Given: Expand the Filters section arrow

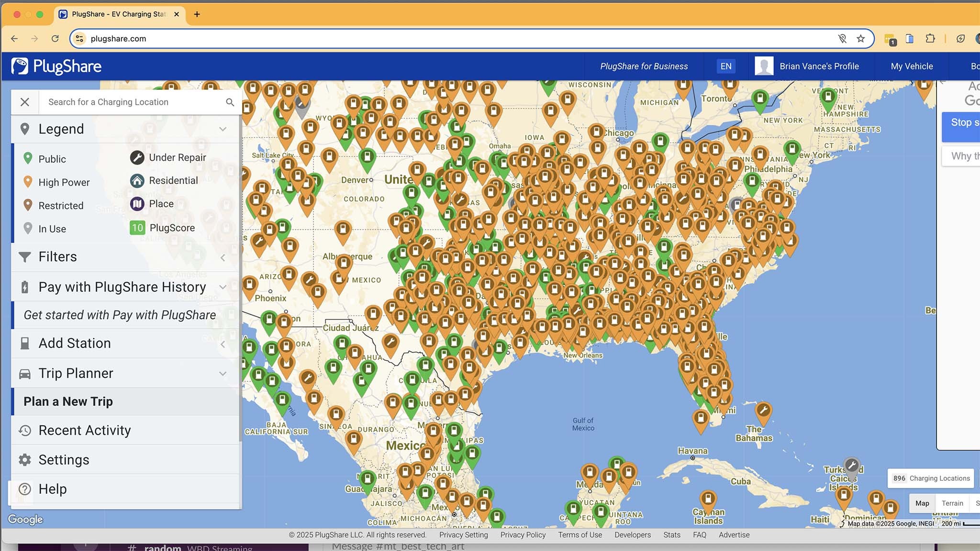Looking at the screenshot, I should click(x=223, y=257).
